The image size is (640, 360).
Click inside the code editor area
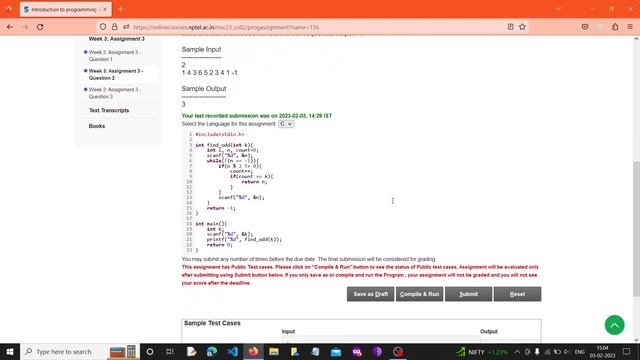361,192
